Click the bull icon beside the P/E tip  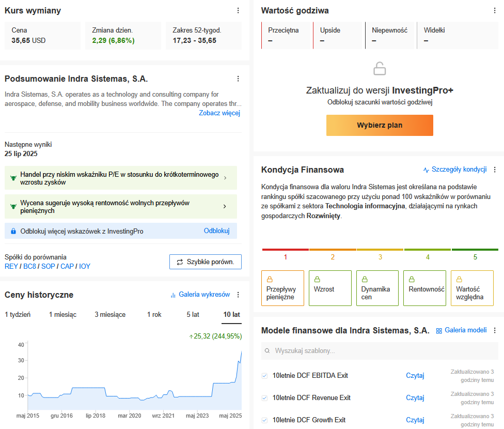[13, 178]
